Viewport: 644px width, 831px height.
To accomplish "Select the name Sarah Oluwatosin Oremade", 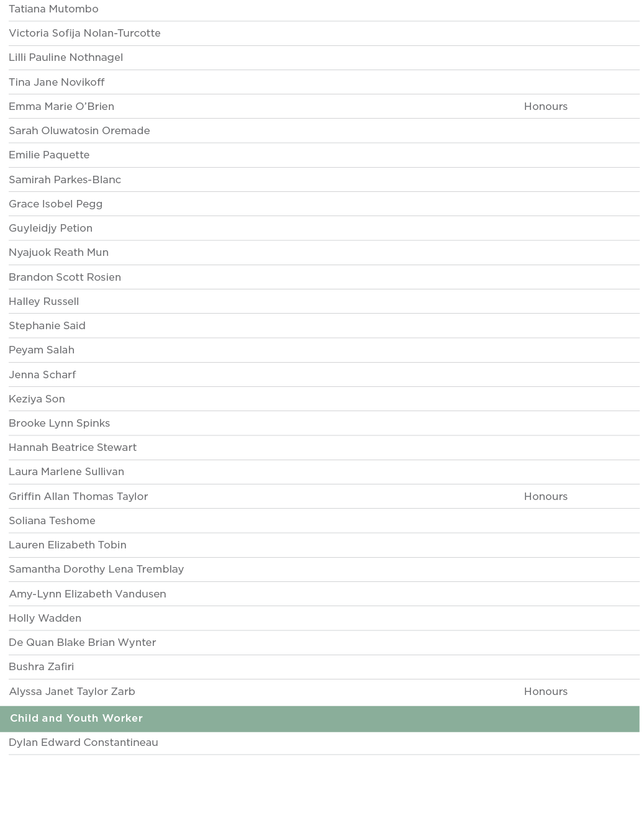I will click(79, 131).
